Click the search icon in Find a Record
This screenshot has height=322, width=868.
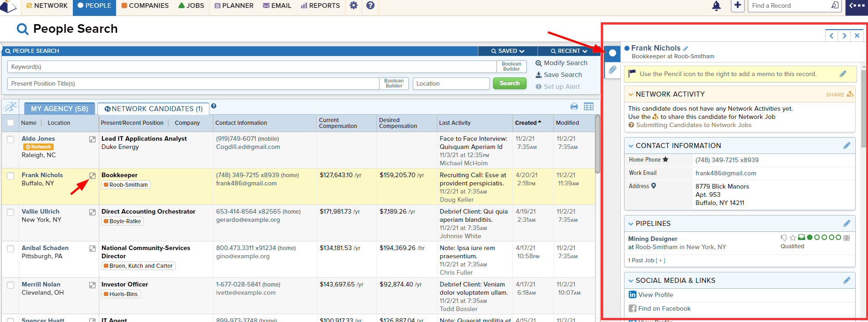pos(835,5)
